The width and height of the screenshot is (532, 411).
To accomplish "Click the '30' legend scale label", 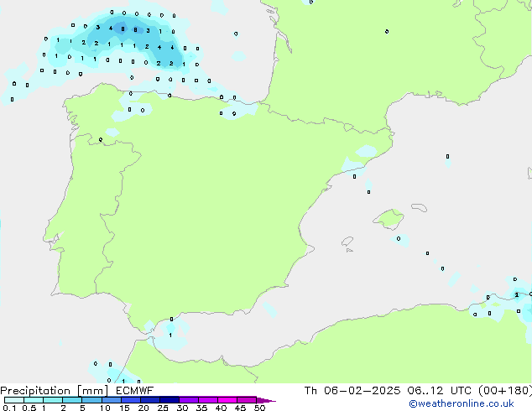I will pos(182,408).
